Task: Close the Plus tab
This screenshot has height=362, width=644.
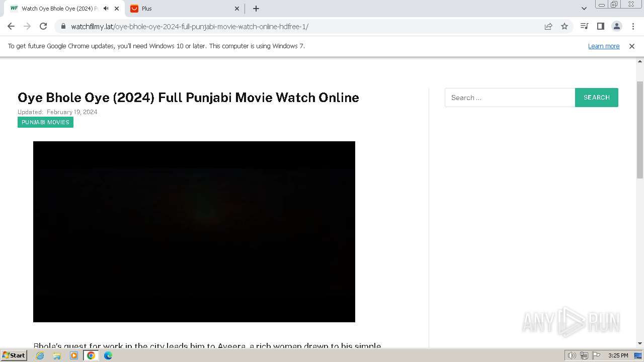Action: [x=237, y=9]
